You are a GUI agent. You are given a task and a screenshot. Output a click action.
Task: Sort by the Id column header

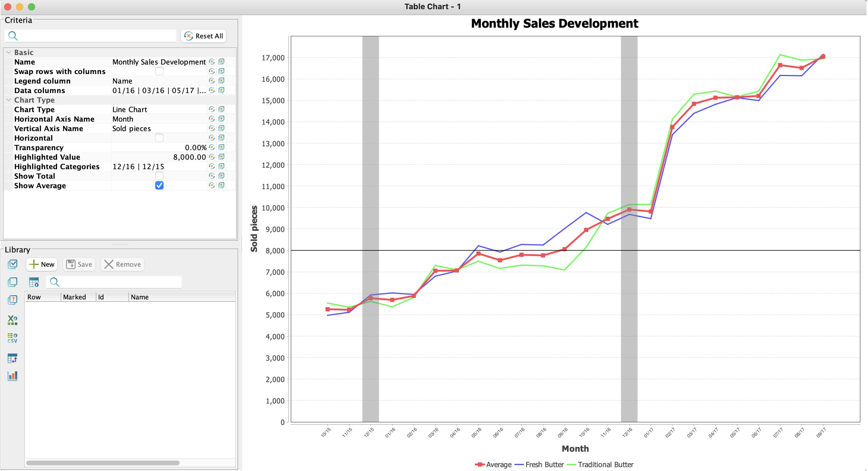click(112, 297)
